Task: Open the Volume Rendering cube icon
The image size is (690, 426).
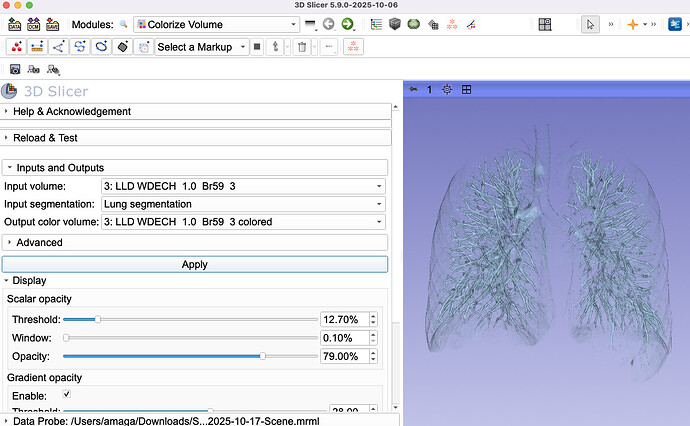Action: (395, 24)
